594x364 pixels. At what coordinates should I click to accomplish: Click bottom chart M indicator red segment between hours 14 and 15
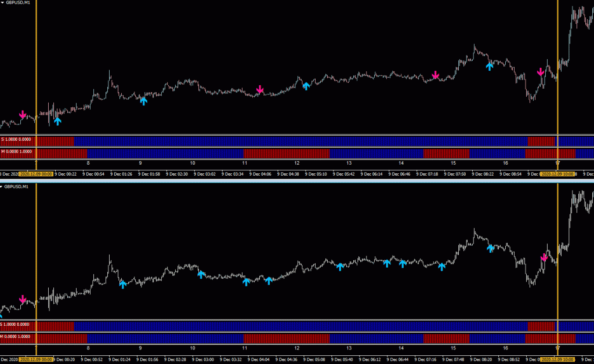[x=446, y=338]
